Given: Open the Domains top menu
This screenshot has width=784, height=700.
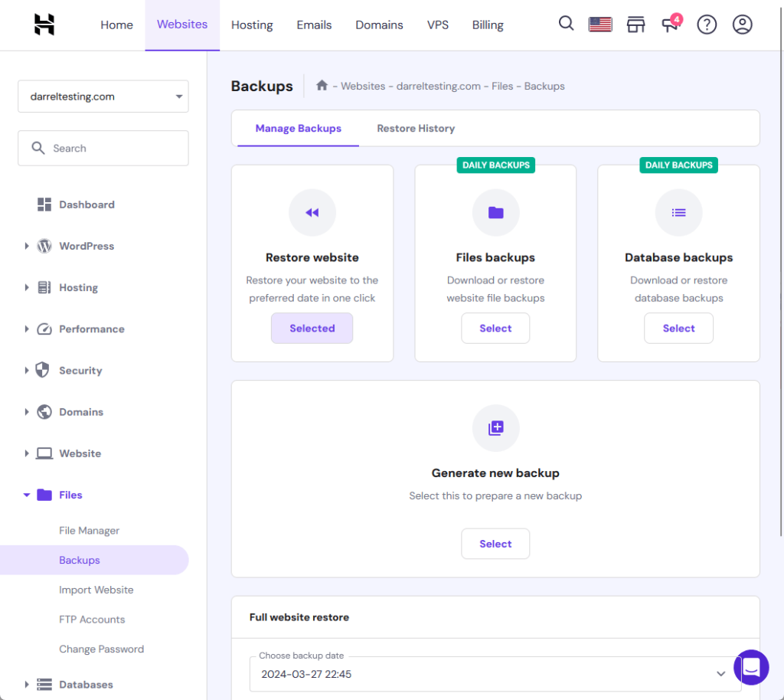Looking at the screenshot, I should point(379,25).
